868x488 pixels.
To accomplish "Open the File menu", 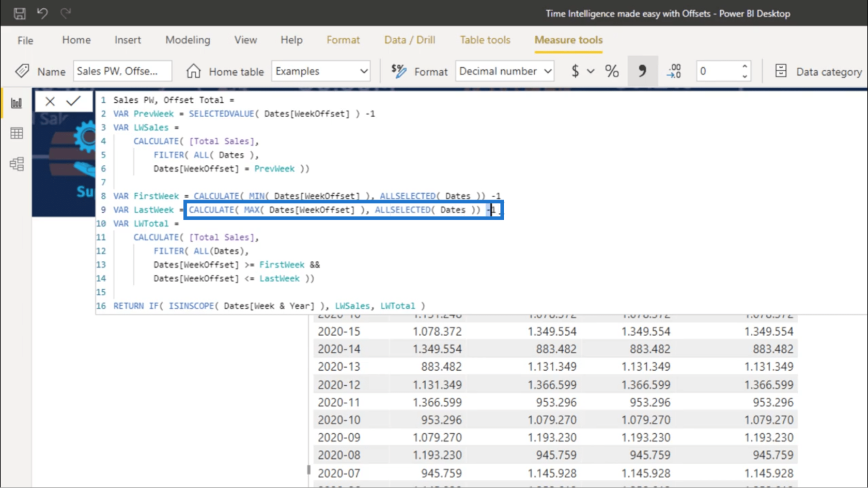I will 25,40.
